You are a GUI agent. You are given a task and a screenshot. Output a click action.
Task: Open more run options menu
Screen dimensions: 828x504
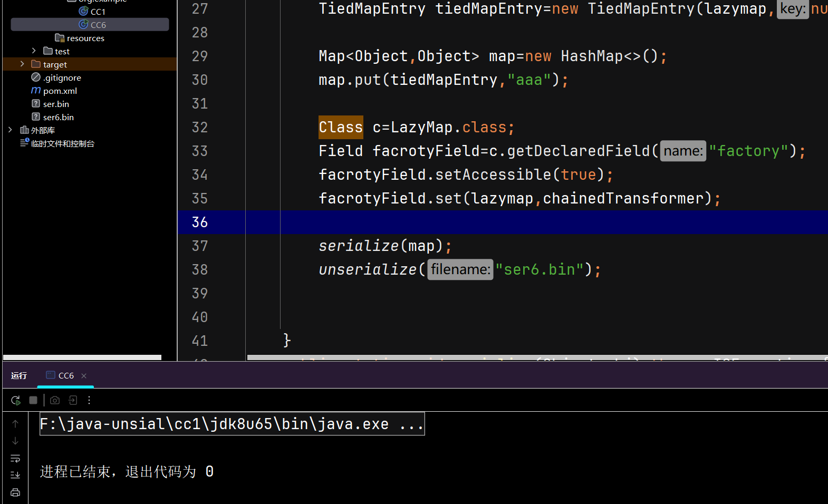(x=89, y=401)
